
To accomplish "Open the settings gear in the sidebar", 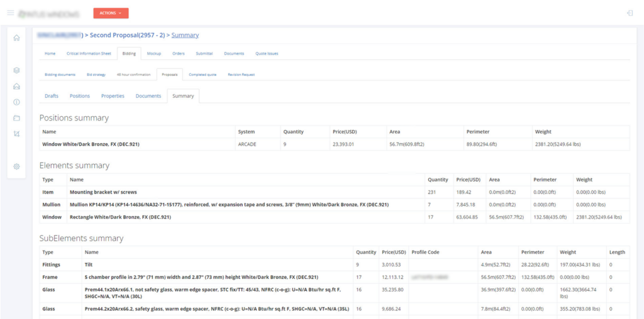I will [16, 166].
